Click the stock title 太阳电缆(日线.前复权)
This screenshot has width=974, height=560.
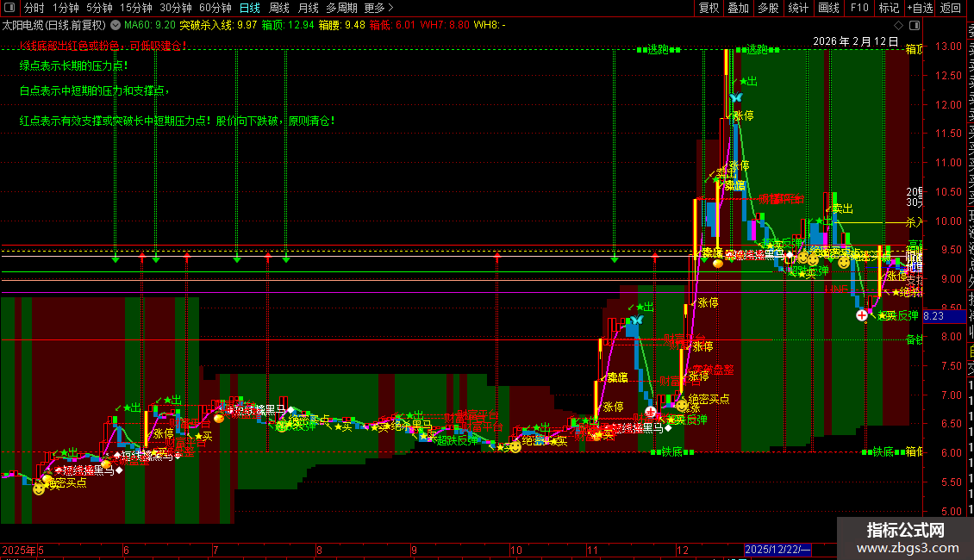[x=54, y=25]
